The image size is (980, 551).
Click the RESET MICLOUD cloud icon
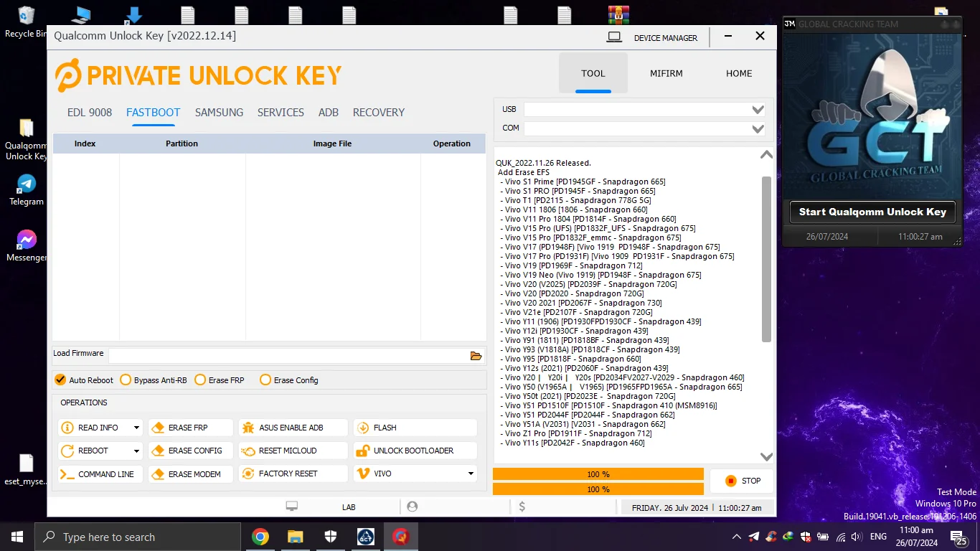(248, 451)
